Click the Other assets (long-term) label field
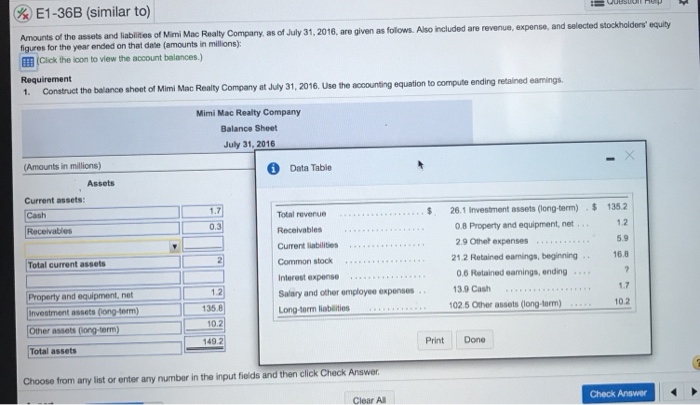The image size is (700, 405). pos(104,330)
